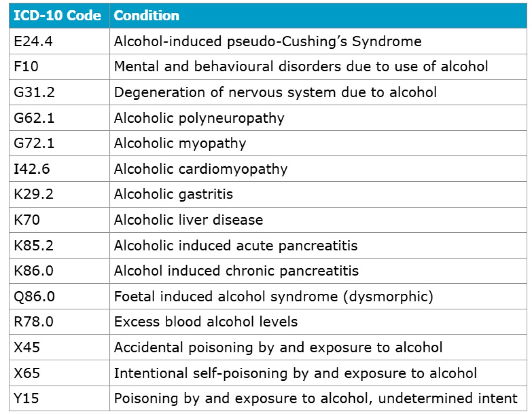
Task: Click Mental and behavioural disorders entry
Action: pos(301,66)
